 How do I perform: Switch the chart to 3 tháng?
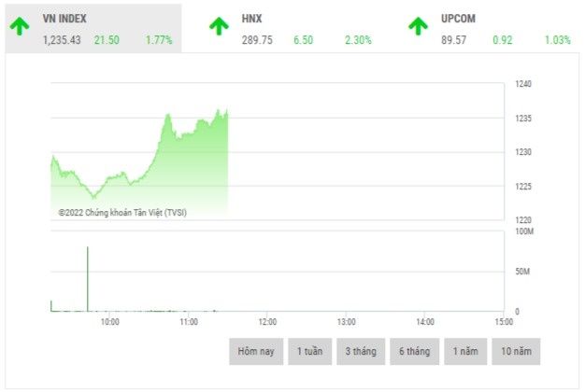click(361, 351)
